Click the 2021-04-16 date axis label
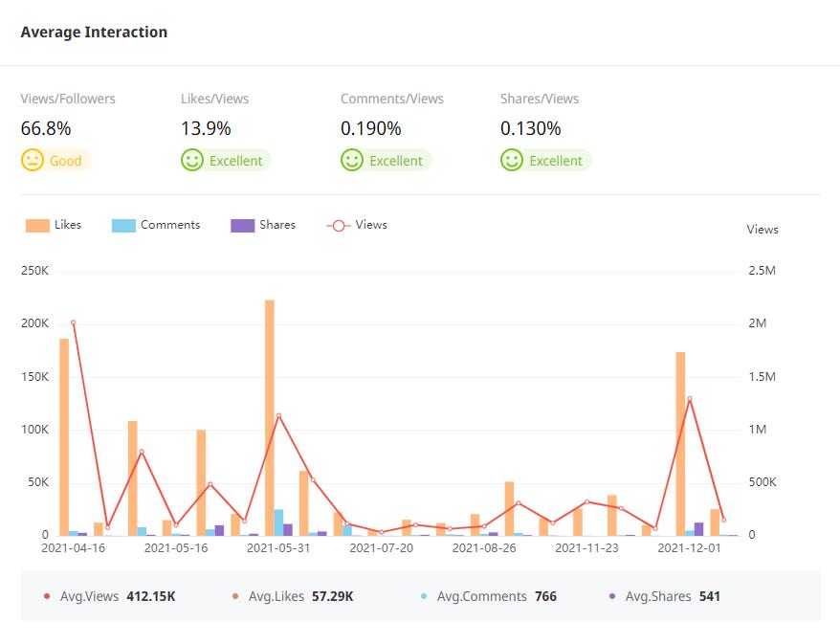 pyautogui.click(x=73, y=548)
